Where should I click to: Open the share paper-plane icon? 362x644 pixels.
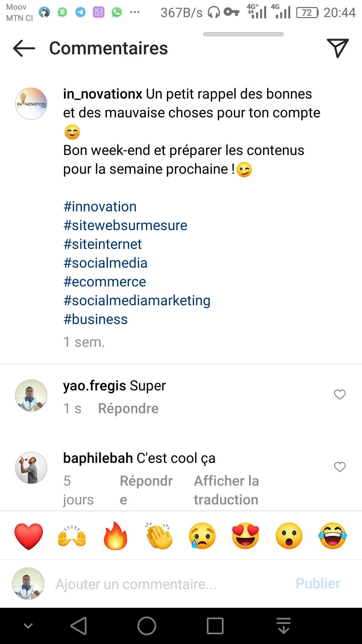click(x=338, y=48)
